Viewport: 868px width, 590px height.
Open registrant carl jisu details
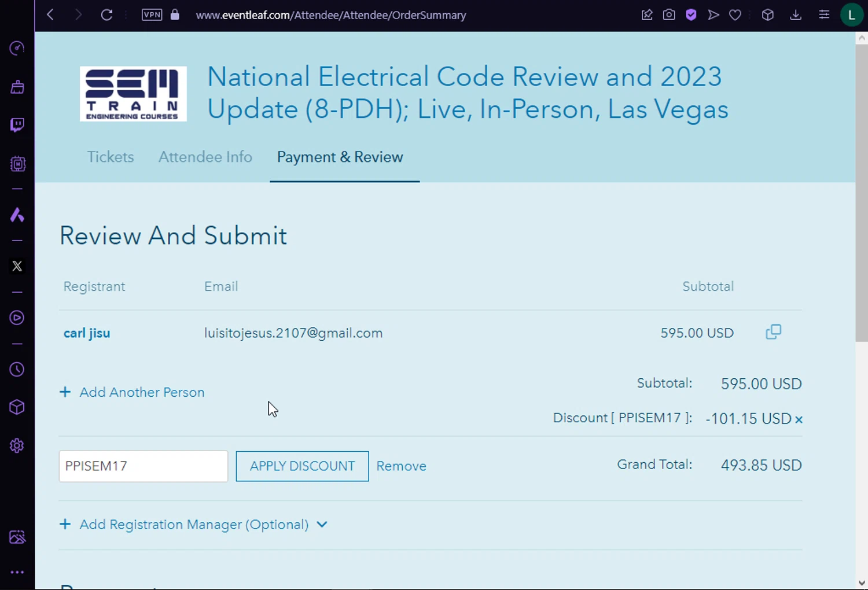(87, 333)
